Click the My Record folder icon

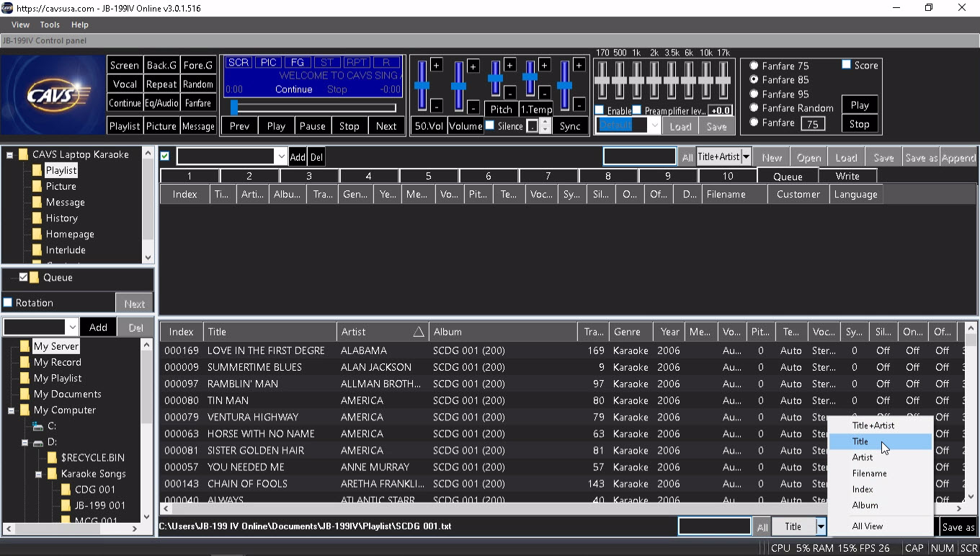click(25, 362)
